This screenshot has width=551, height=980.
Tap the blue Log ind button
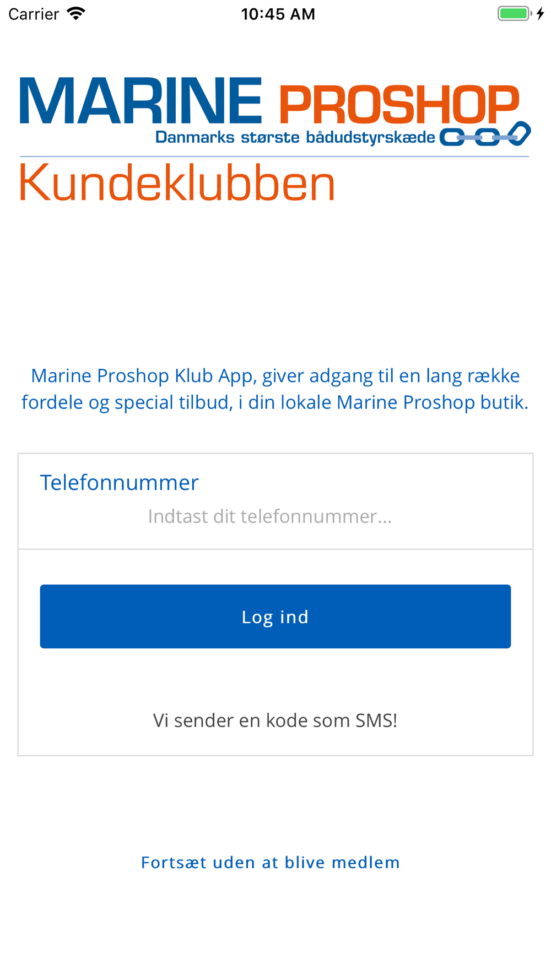pyautogui.click(x=275, y=616)
